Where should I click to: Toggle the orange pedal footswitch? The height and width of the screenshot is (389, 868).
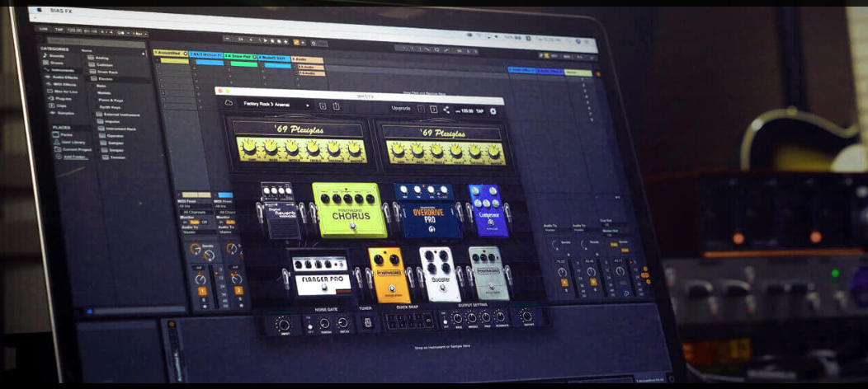pyautogui.click(x=391, y=288)
